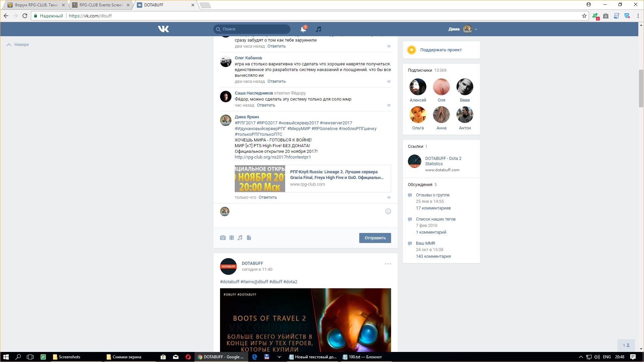Attach a video to the comment
This screenshot has height=362, width=644.
coord(231,238)
